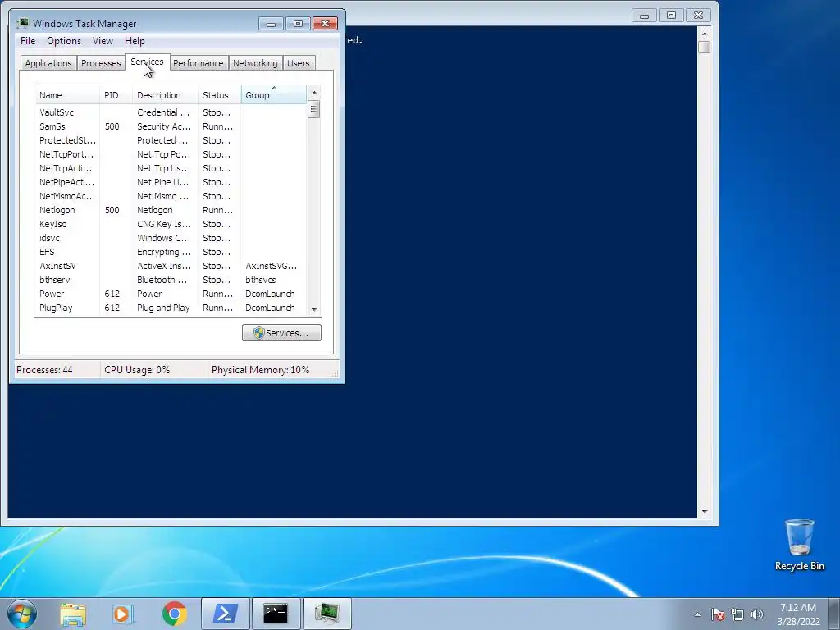Viewport: 840px width, 630px height.
Task: Switch to the Networking tab
Action: (x=256, y=63)
